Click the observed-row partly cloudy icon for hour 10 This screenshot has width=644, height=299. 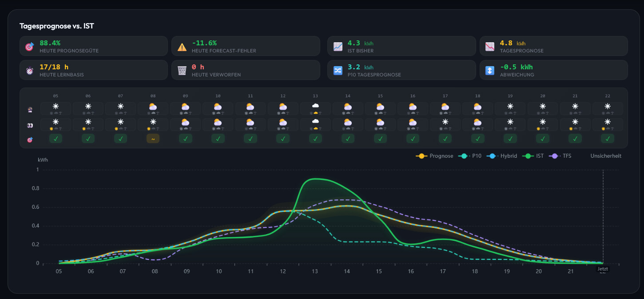[218, 122]
